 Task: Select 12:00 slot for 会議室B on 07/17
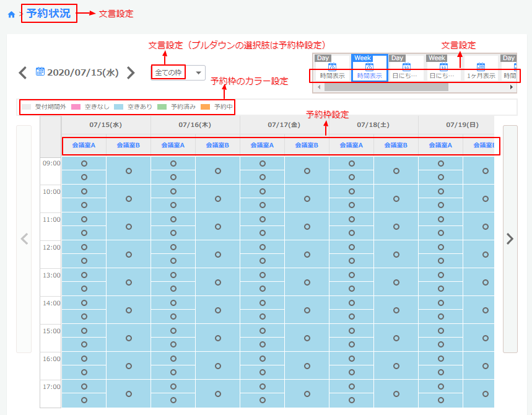click(x=307, y=254)
